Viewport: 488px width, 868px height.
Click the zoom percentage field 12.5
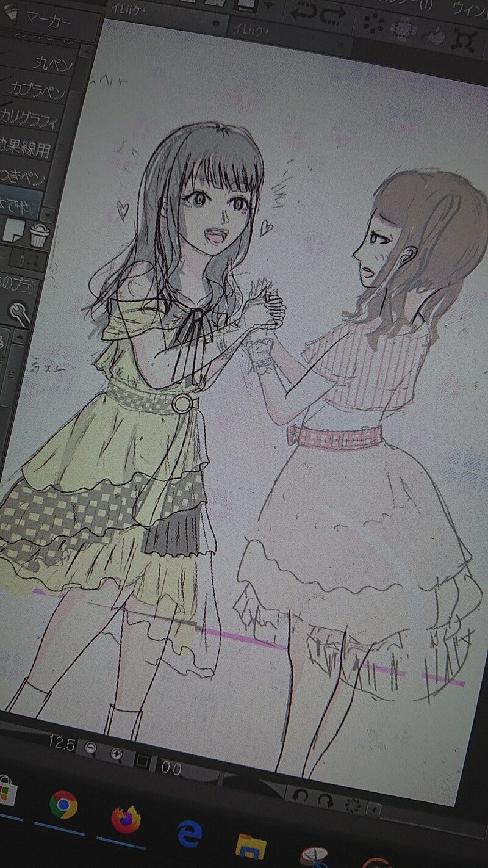click(x=61, y=744)
